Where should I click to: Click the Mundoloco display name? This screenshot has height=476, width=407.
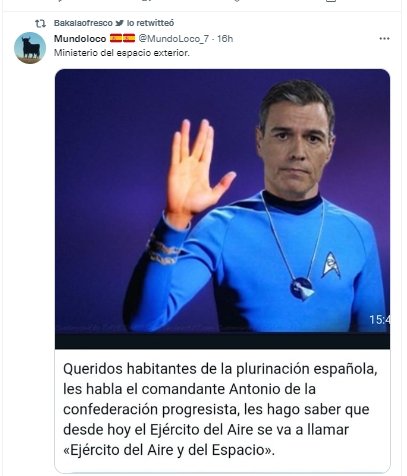[80, 39]
